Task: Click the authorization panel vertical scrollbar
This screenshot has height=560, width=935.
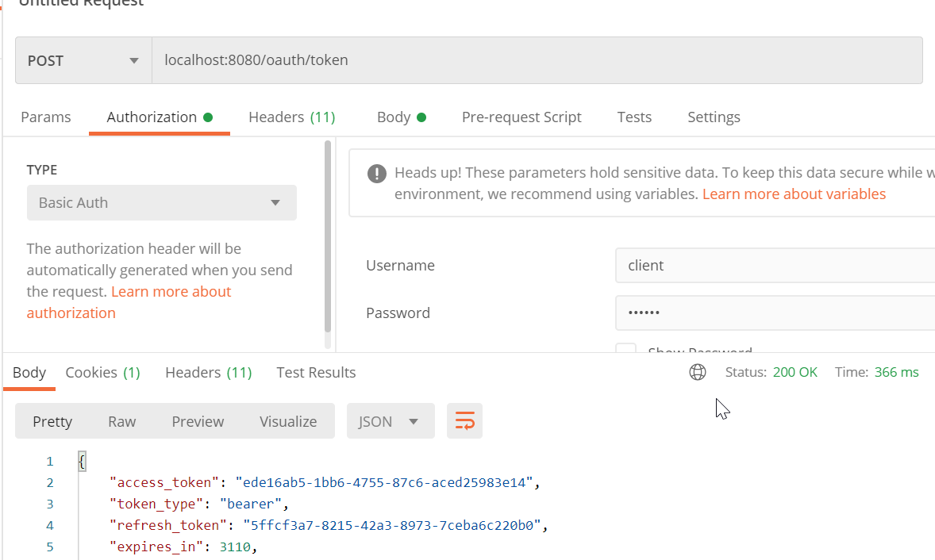Action: 327,236
